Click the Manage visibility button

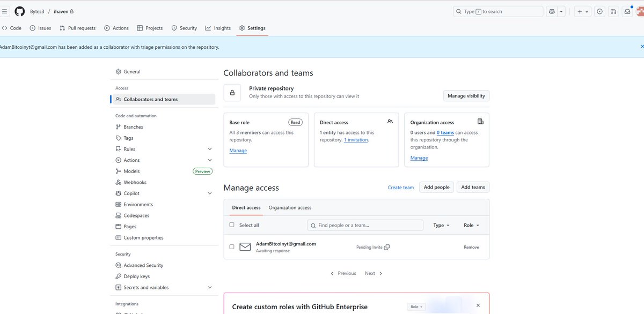tap(466, 96)
